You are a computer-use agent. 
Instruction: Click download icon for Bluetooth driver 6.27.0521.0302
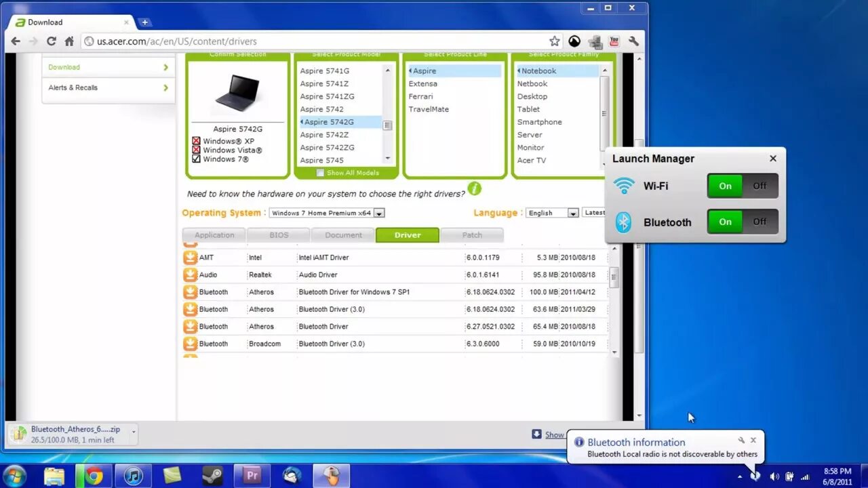190,326
